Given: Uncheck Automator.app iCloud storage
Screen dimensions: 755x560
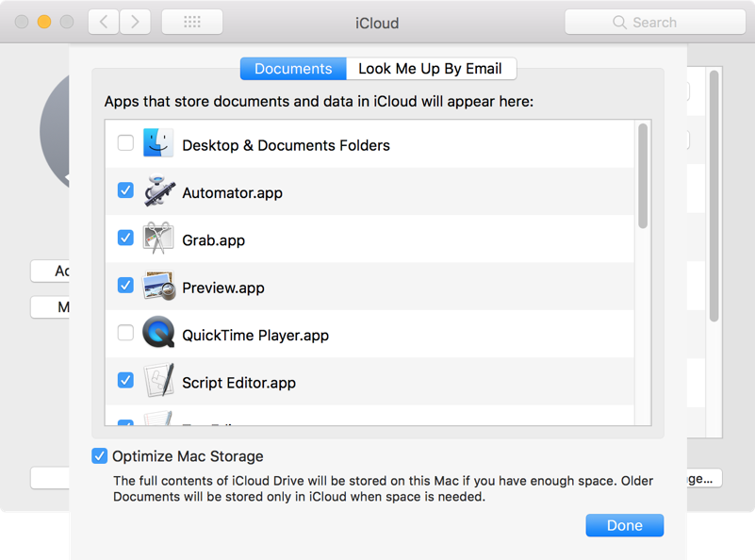Looking at the screenshot, I should click(x=125, y=190).
